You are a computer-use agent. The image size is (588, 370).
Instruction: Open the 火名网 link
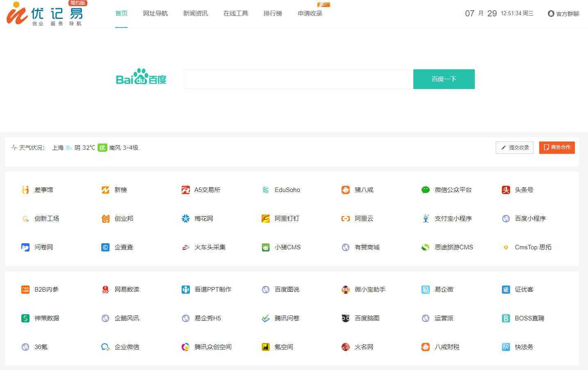(364, 347)
